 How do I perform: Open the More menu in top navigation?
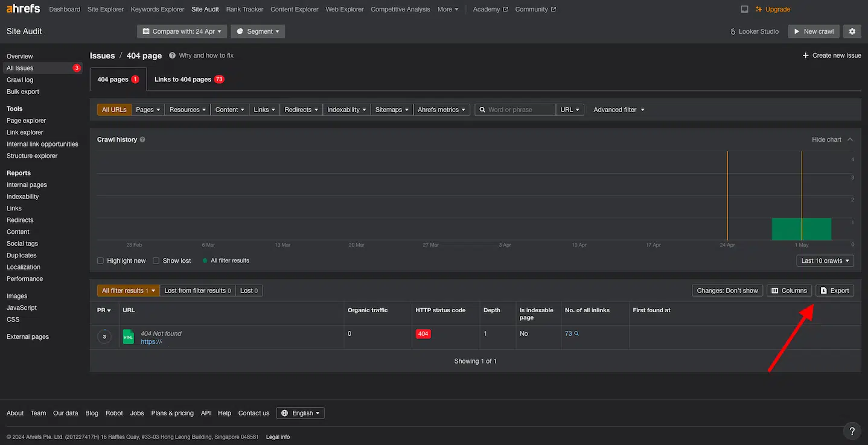point(448,9)
